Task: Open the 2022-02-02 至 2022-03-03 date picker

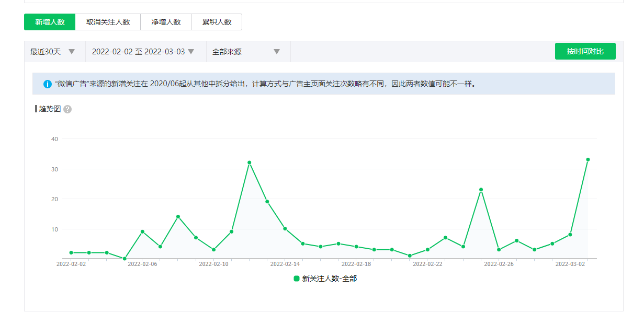Action: tap(145, 52)
